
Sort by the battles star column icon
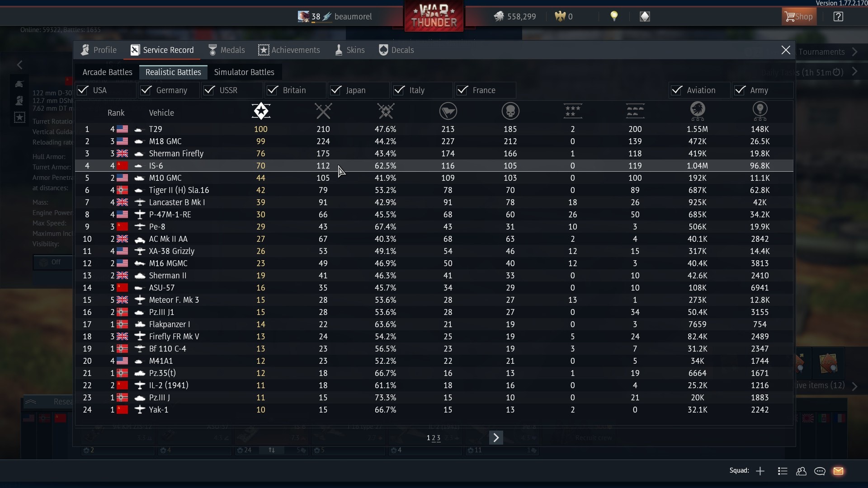point(261,111)
